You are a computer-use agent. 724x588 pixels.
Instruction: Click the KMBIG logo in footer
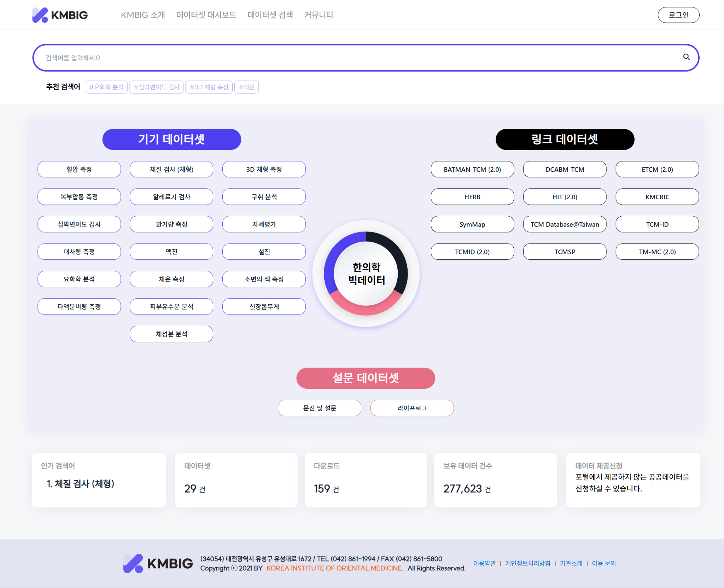158,563
